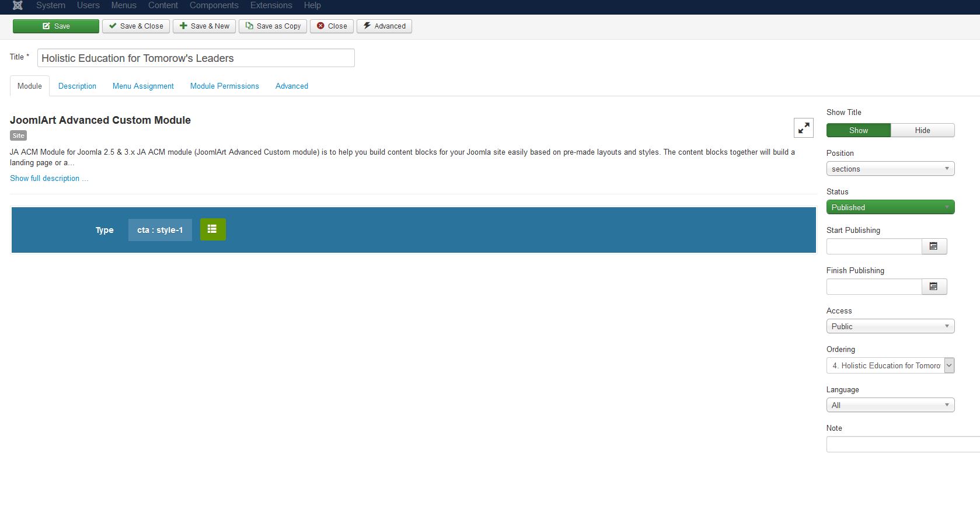Switch to the Module tab

pyautogui.click(x=30, y=86)
